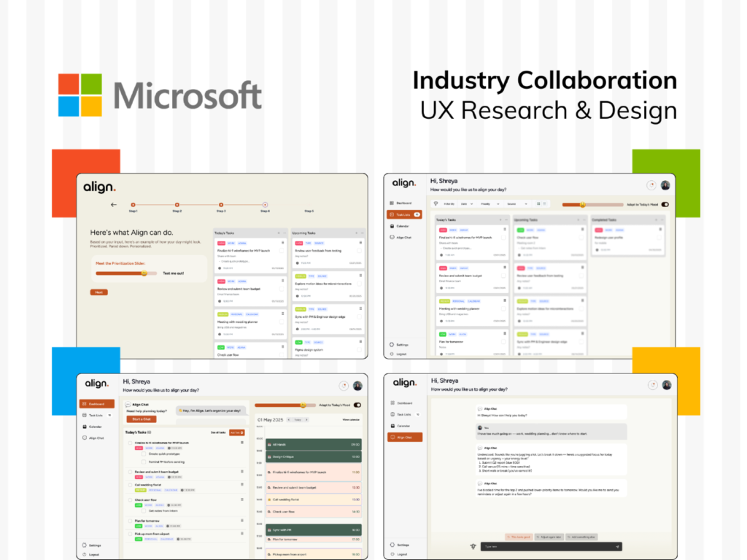Check 'Meeting with wedding planner' checkbox, task board
This screenshot has width=747, height=560.
[x=503, y=308]
